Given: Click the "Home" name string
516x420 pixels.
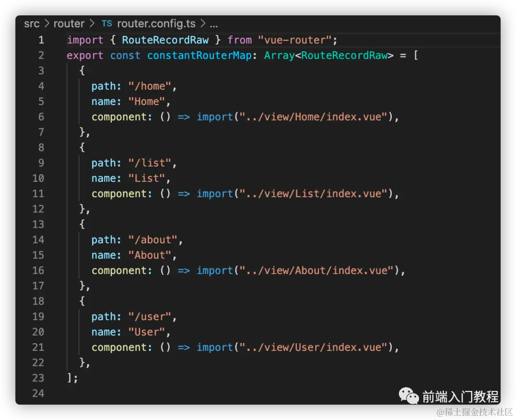Looking at the screenshot, I should (147, 102).
